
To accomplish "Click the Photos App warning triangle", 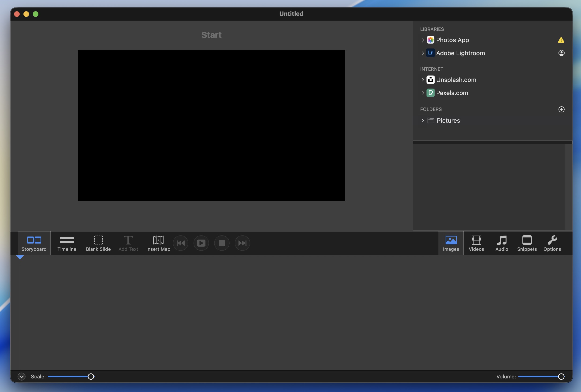I will coord(561,40).
